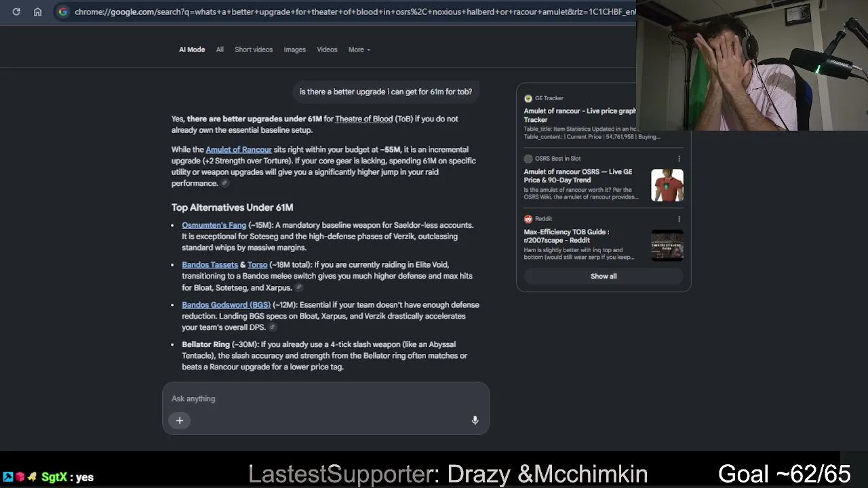Click the 'is there a better upgrade' query bubble
The width and height of the screenshot is (868, 488).
coord(386,92)
